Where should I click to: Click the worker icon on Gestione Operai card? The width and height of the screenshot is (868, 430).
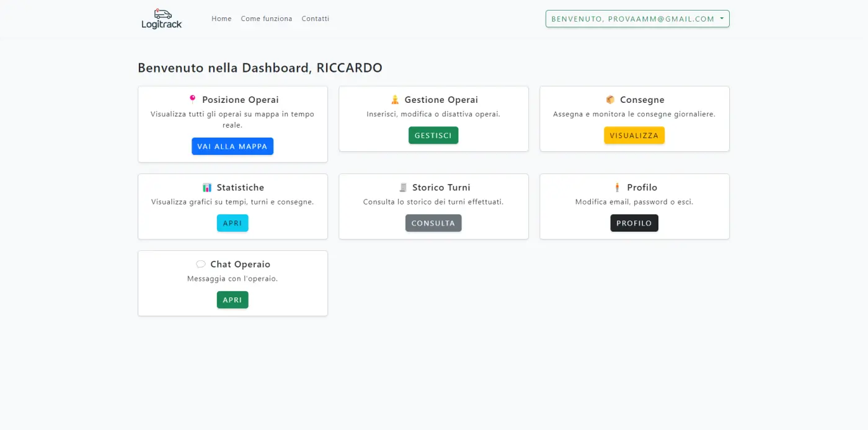(395, 99)
